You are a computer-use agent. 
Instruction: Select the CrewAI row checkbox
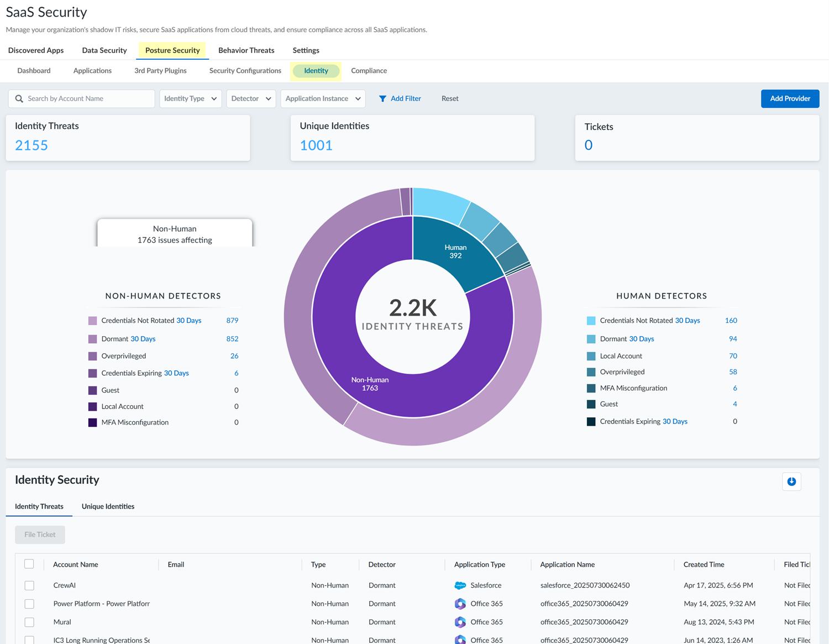[29, 585]
